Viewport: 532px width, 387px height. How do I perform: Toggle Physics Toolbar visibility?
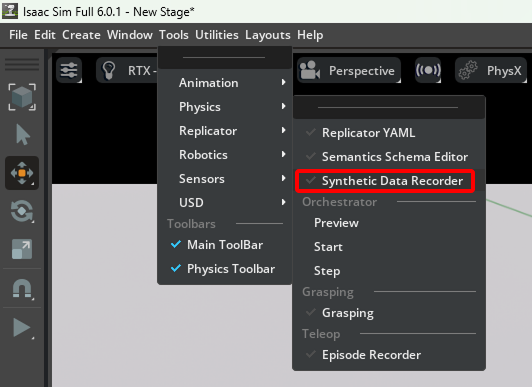click(225, 269)
